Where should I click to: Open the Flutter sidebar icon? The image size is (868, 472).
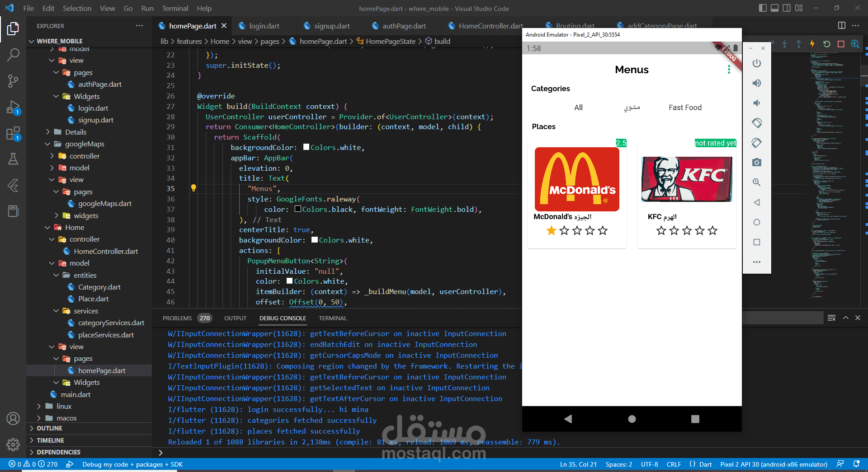coord(13,185)
